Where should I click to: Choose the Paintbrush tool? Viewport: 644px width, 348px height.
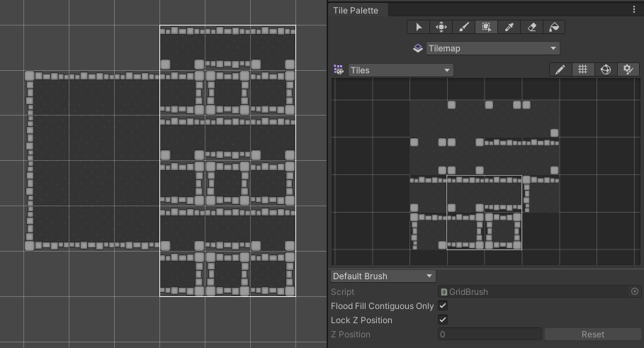[464, 27]
